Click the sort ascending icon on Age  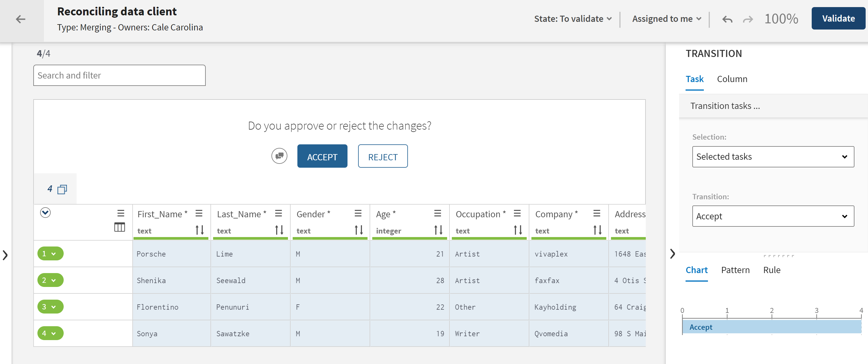tap(434, 230)
